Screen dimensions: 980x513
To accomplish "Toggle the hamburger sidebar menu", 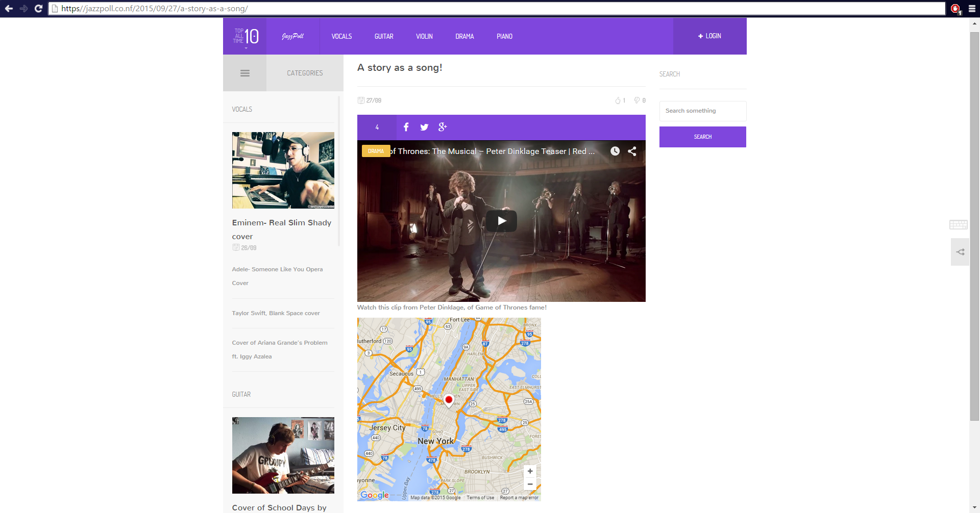I will [245, 73].
